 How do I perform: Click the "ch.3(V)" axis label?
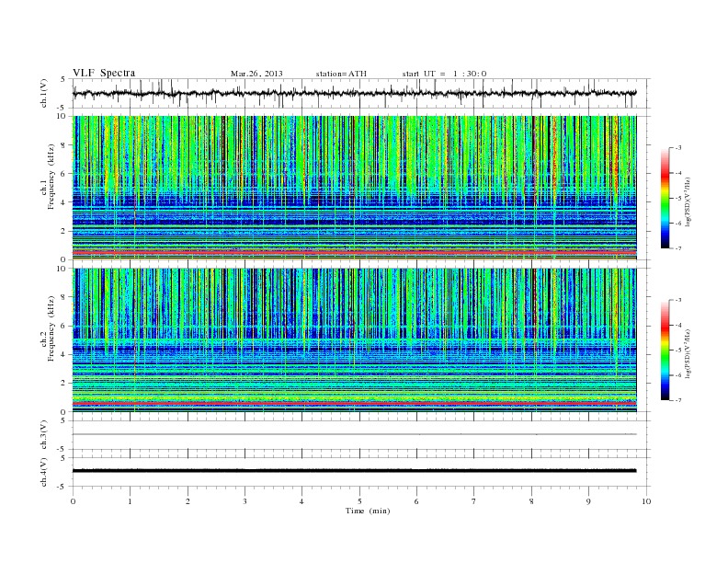point(44,435)
